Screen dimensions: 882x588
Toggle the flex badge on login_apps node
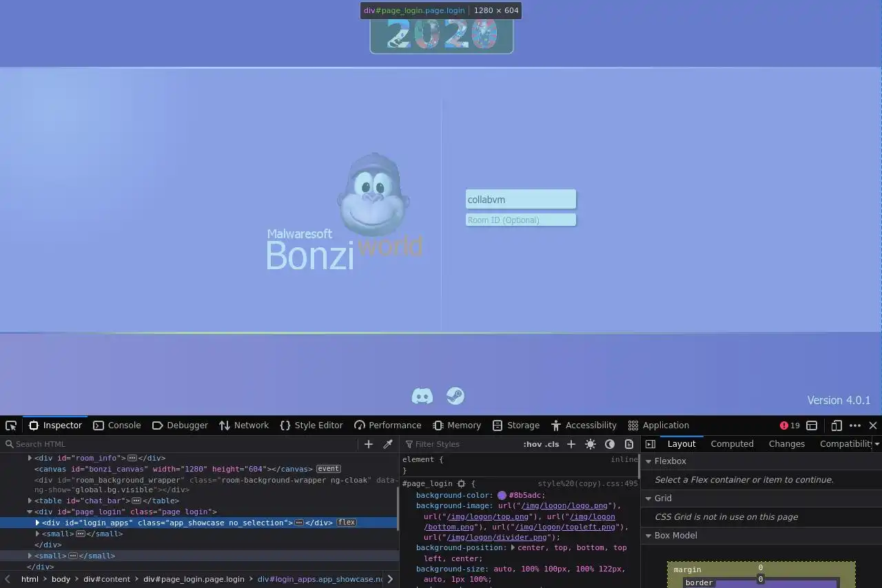tap(347, 523)
